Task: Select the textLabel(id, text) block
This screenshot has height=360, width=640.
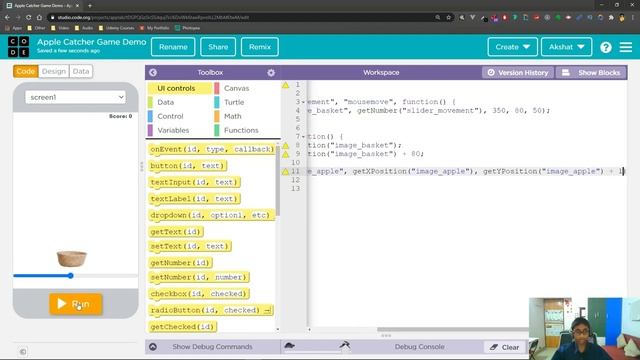Action: tap(195, 199)
